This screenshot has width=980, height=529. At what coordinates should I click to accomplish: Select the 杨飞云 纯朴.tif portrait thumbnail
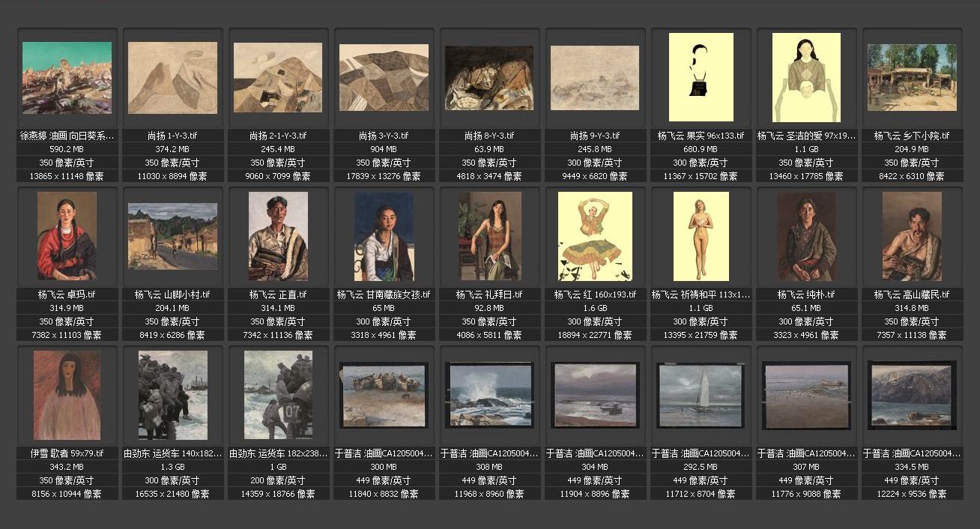(x=806, y=236)
